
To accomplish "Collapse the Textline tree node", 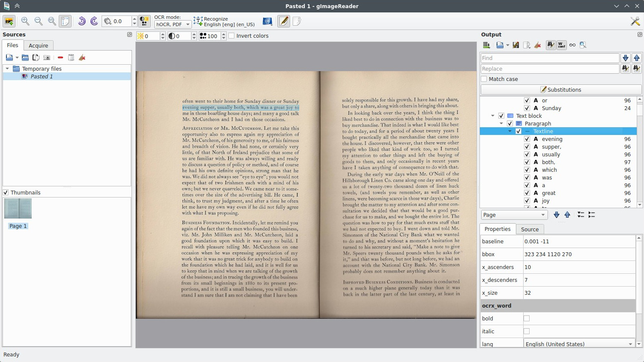I will (x=509, y=131).
